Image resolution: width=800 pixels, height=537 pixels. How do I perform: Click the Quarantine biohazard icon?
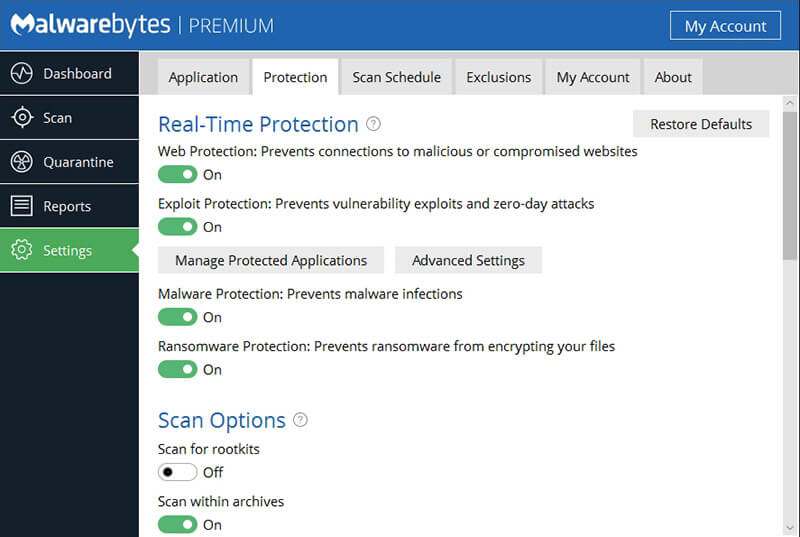[22, 162]
